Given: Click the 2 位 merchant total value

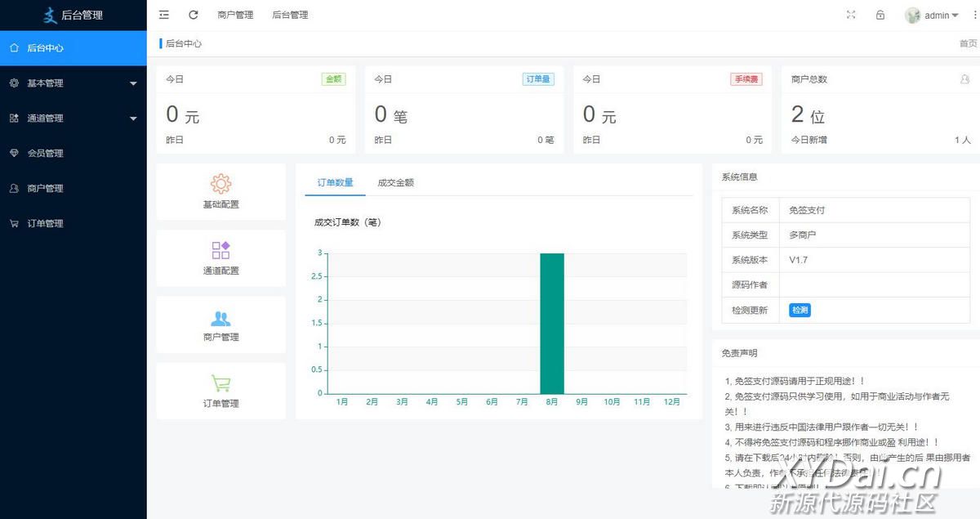Looking at the screenshot, I should (x=808, y=114).
